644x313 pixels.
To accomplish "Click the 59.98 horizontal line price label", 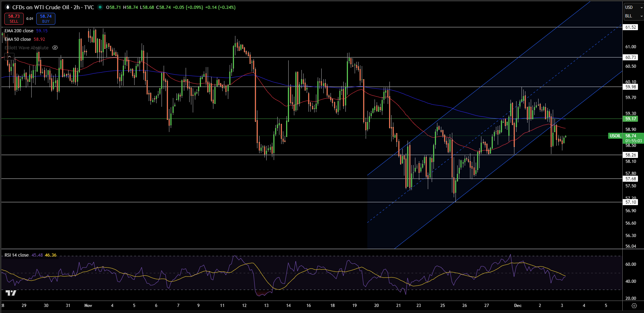I will tap(631, 87).
